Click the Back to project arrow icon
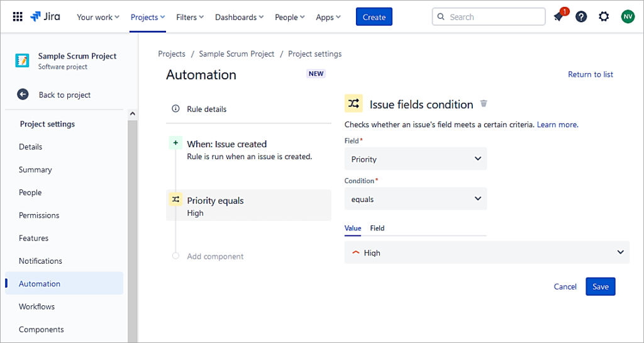This screenshot has height=343, width=644. point(23,94)
